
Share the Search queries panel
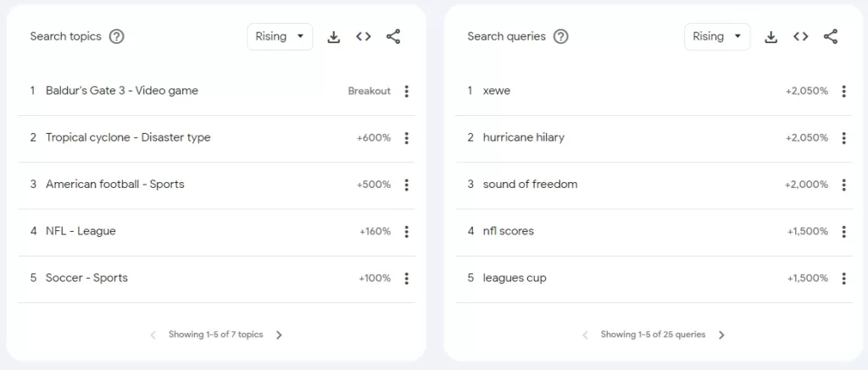click(831, 36)
